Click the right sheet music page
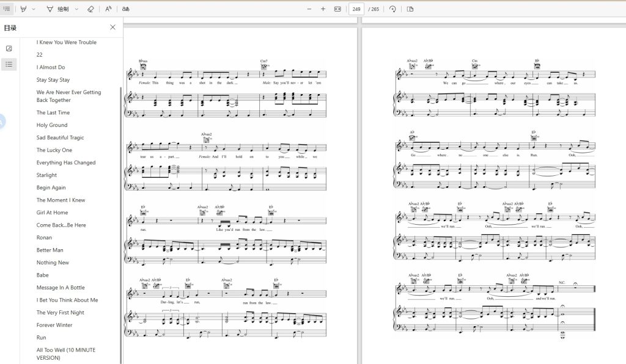626x364 pixels. tap(494, 195)
